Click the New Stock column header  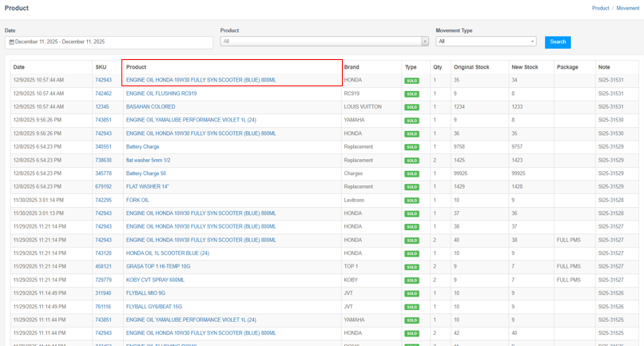(x=525, y=67)
